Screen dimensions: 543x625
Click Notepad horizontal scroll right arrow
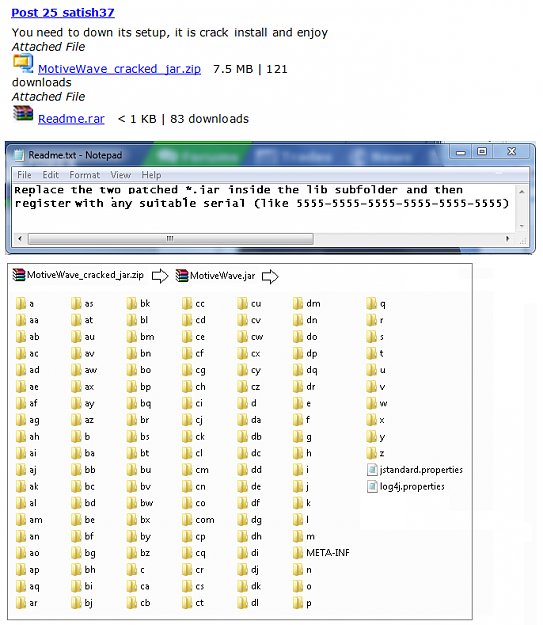pyautogui.click(x=507, y=239)
